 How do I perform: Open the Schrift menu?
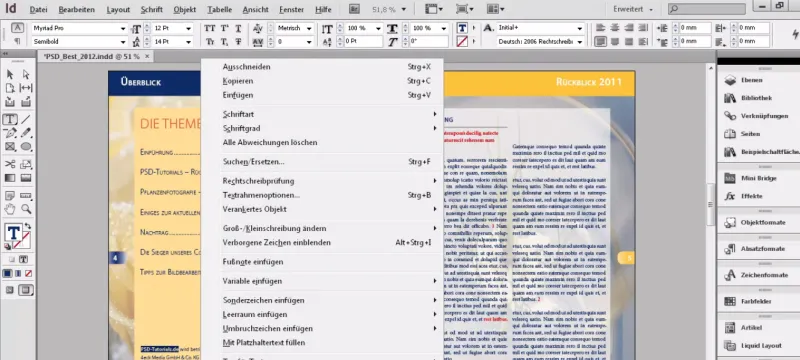click(x=152, y=10)
